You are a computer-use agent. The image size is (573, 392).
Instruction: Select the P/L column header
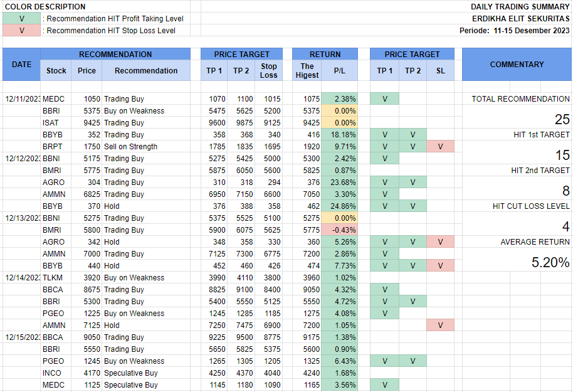339,71
